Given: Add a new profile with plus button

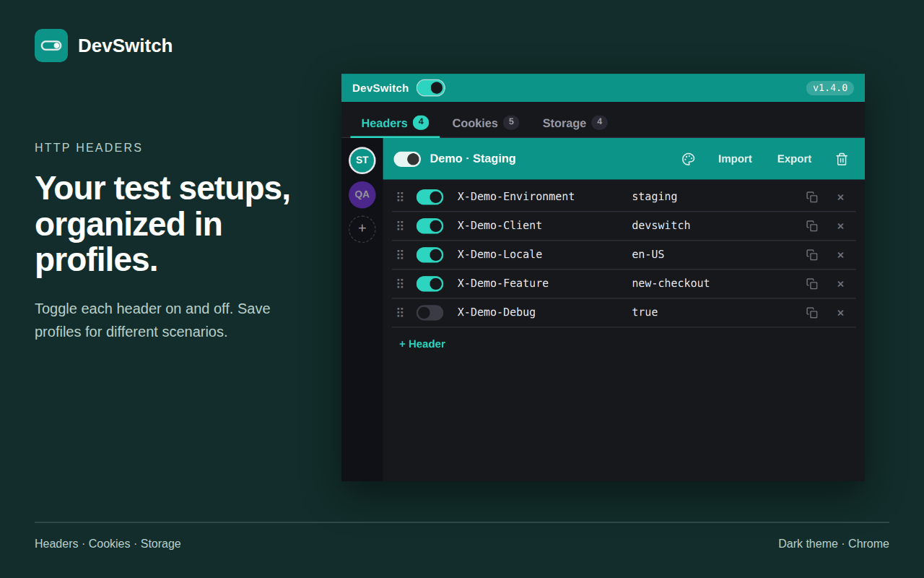Looking at the screenshot, I should (x=362, y=229).
